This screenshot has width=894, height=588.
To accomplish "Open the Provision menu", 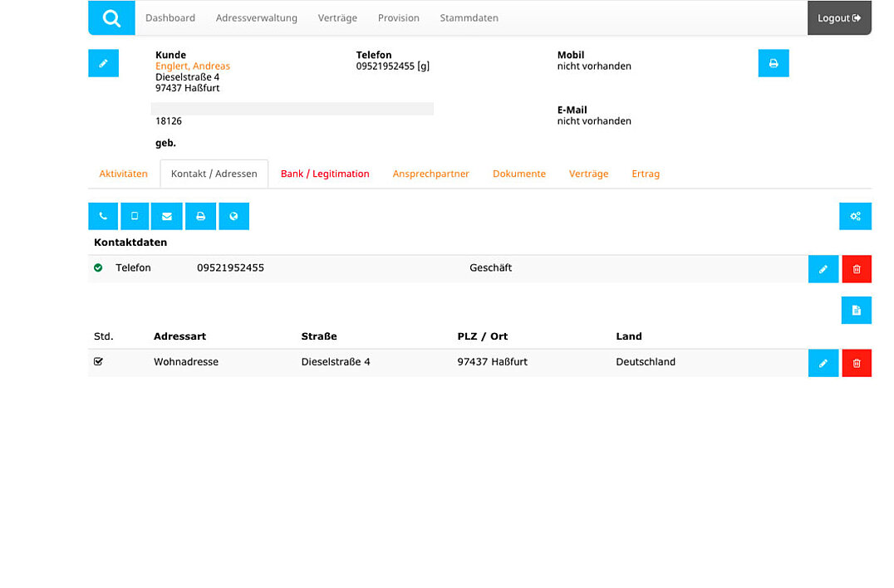I will coord(399,17).
